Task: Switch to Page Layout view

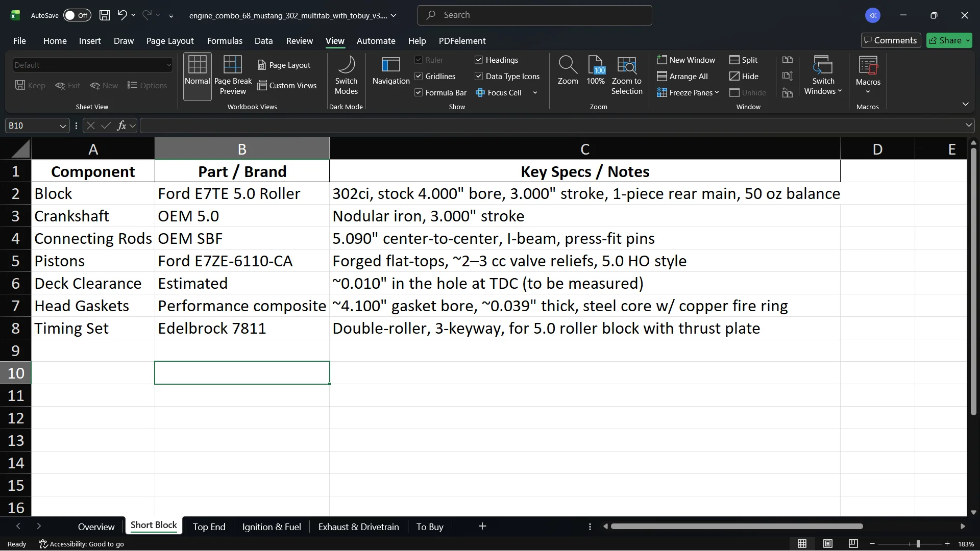Action: click(284, 65)
